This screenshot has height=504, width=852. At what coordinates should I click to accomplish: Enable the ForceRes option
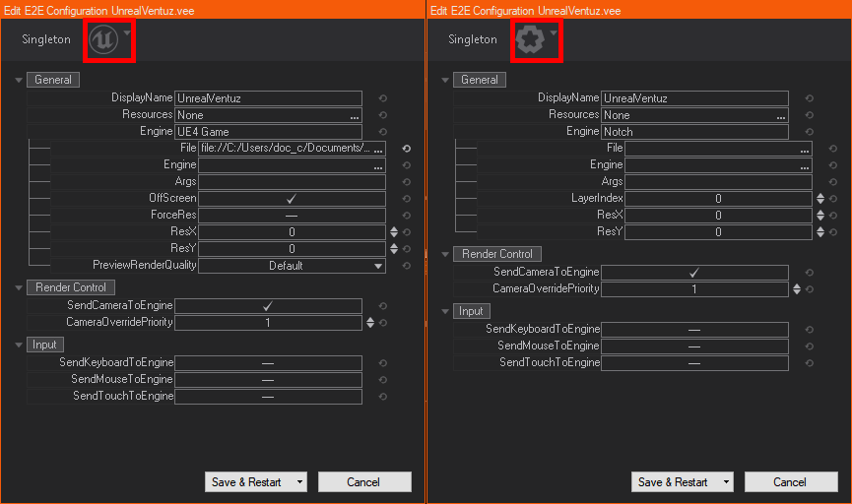292,216
